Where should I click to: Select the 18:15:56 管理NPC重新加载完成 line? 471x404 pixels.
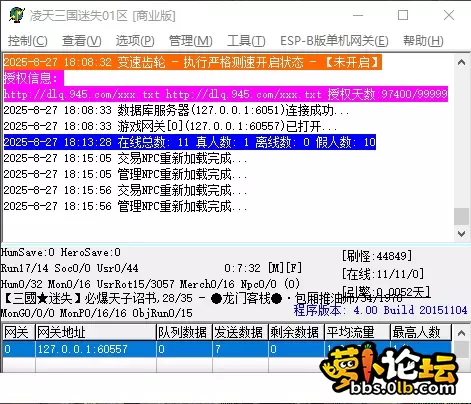pyautogui.click(x=126, y=206)
